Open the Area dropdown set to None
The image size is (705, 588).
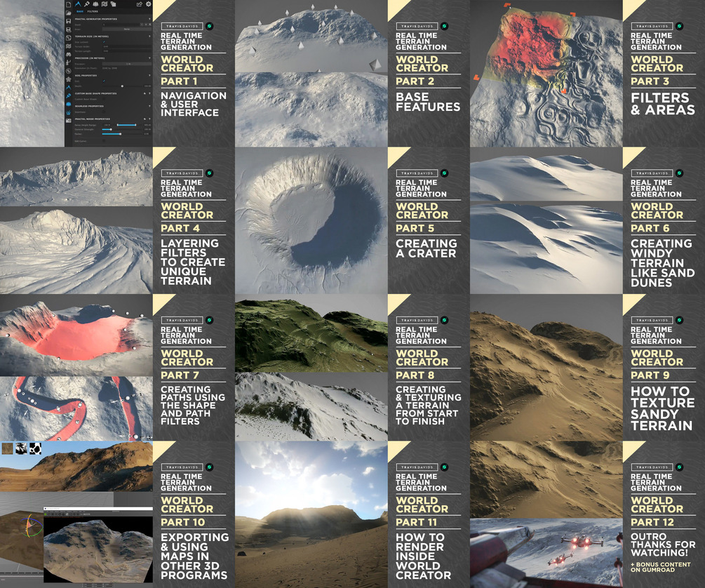point(127,29)
